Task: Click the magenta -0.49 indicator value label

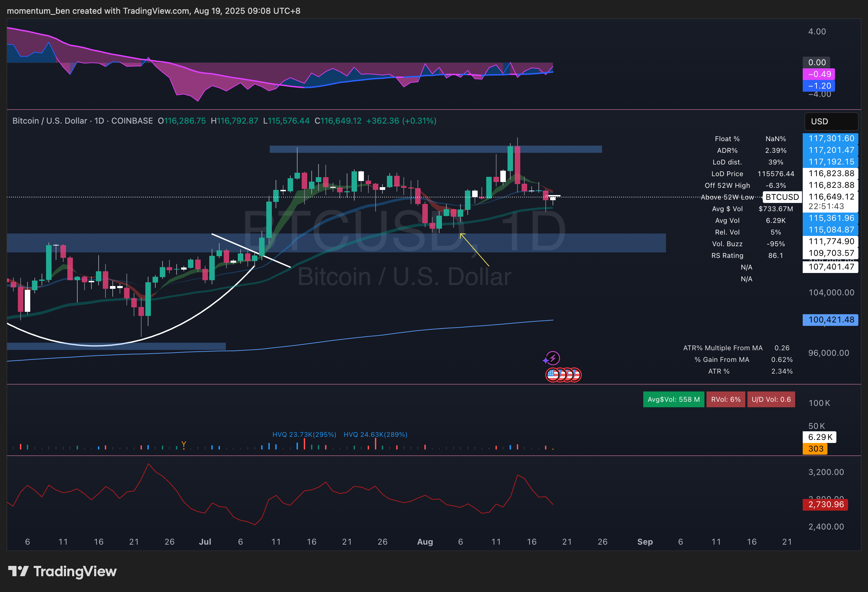Action: pos(819,74)
